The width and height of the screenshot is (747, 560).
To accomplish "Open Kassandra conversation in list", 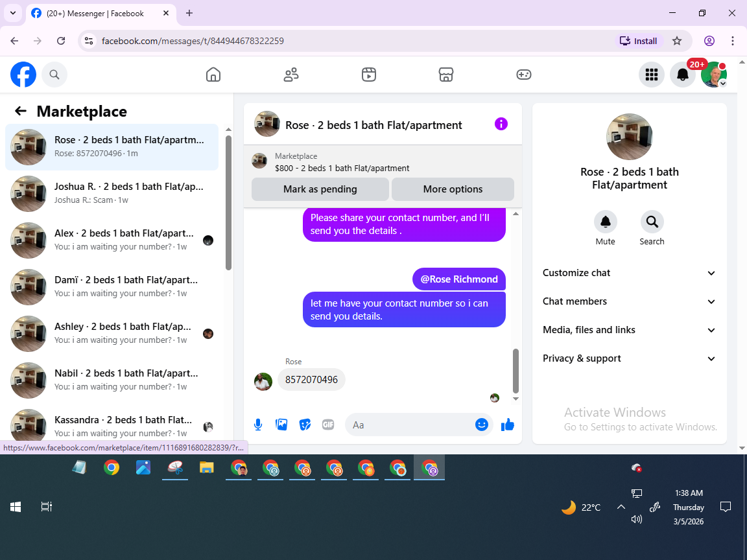I will [x=112, y=425].
